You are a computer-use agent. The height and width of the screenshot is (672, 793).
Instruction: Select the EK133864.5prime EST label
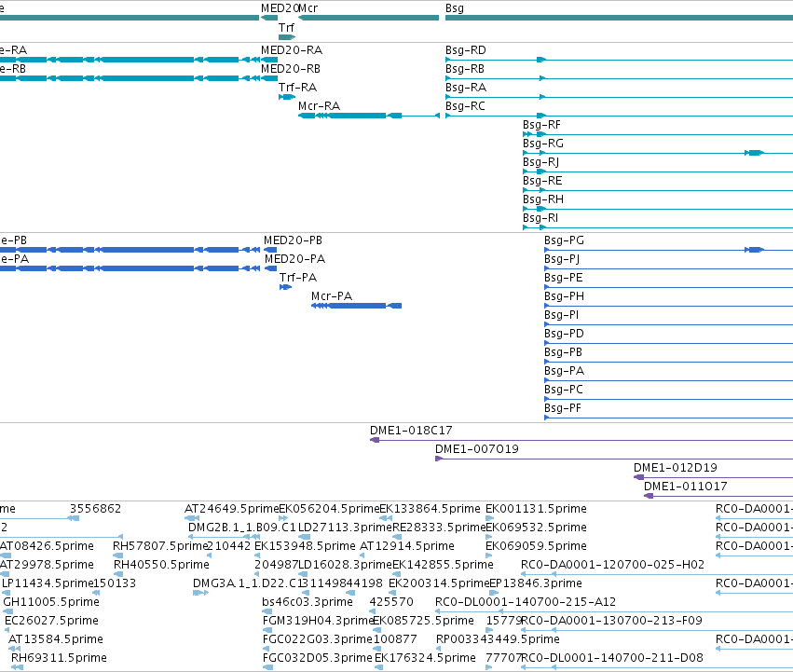(430, 509)
